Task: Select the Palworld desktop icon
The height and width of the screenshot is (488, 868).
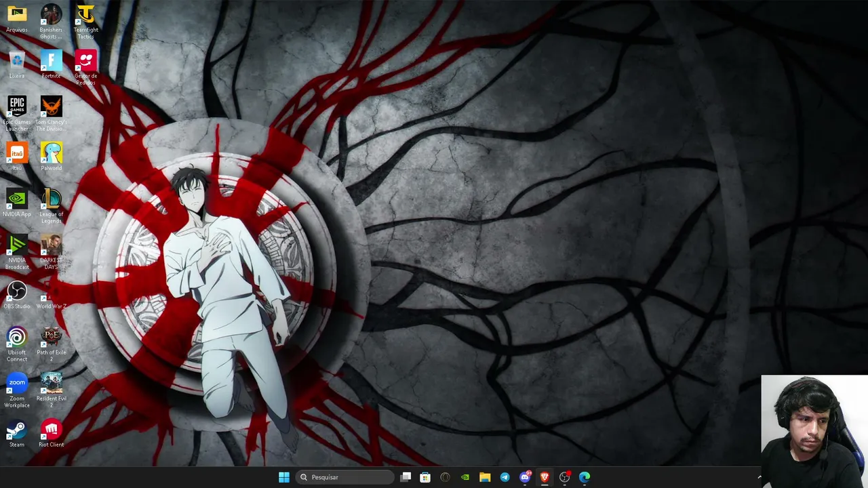Action: point(51,157)
